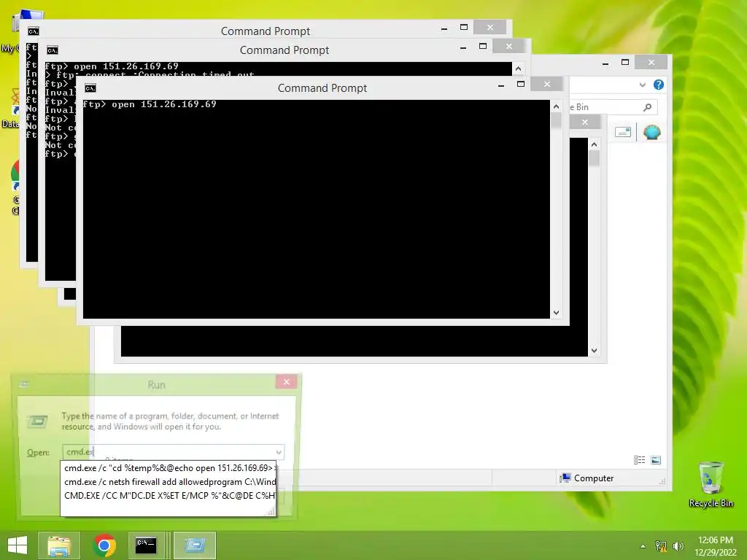Select the netsh firewall add allowedprogram entry

[169, 482]
